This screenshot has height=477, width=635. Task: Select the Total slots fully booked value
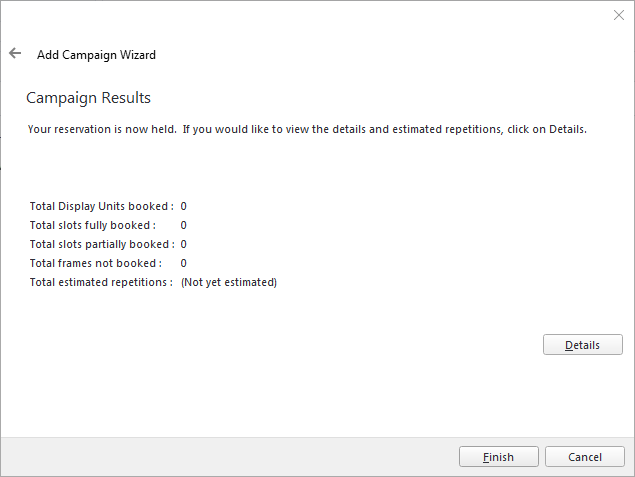(x=183, y=225)
